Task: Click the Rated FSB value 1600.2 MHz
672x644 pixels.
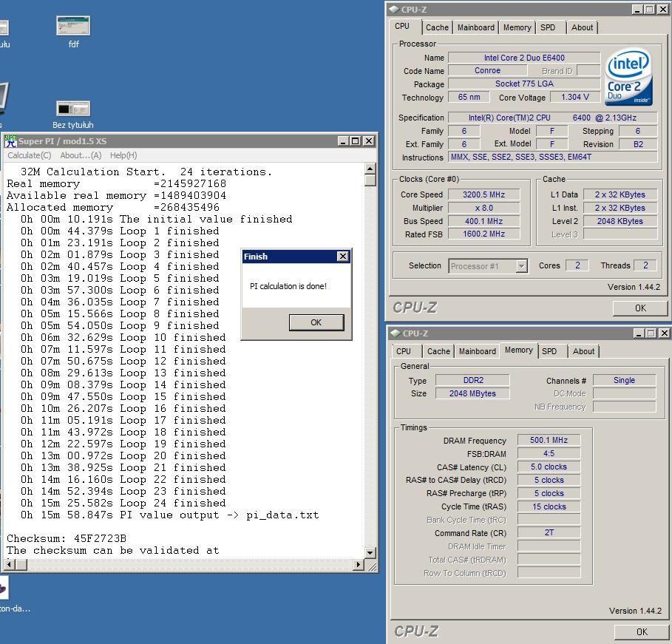Action: click(x=483, y=234)
